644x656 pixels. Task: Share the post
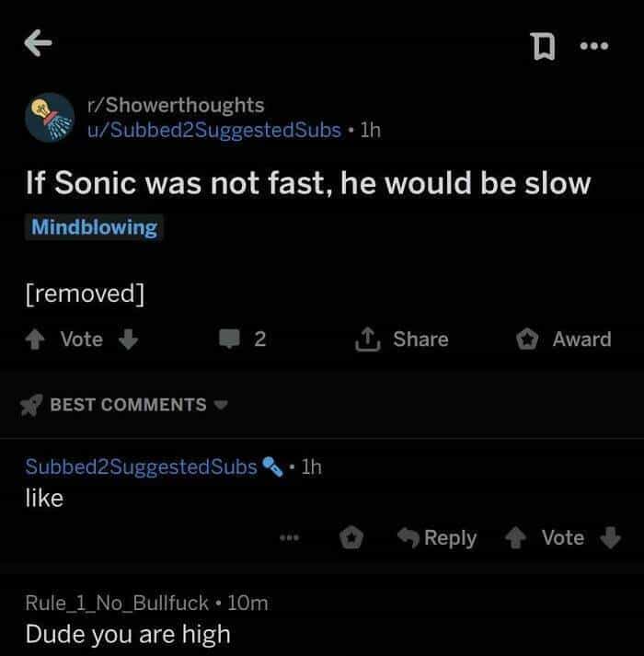click(401, 340)
